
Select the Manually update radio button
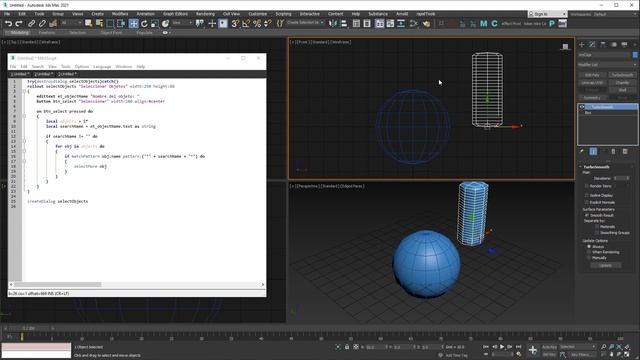pos(589,258)
